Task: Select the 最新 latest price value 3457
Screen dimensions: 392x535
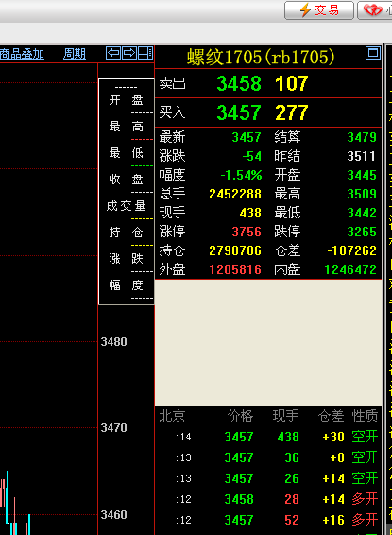Action: click(247, 137)
